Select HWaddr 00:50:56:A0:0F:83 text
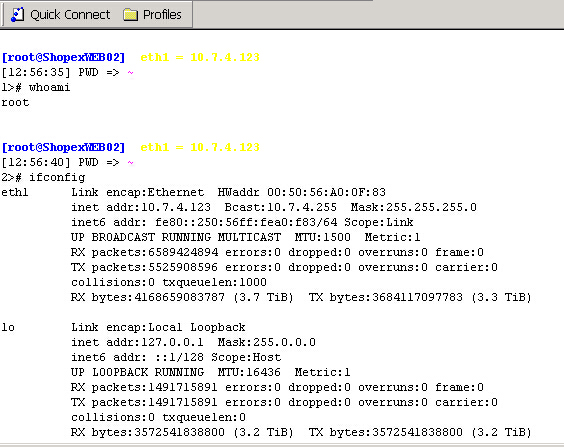The image size is (564, 447). (x=301, y=192)
